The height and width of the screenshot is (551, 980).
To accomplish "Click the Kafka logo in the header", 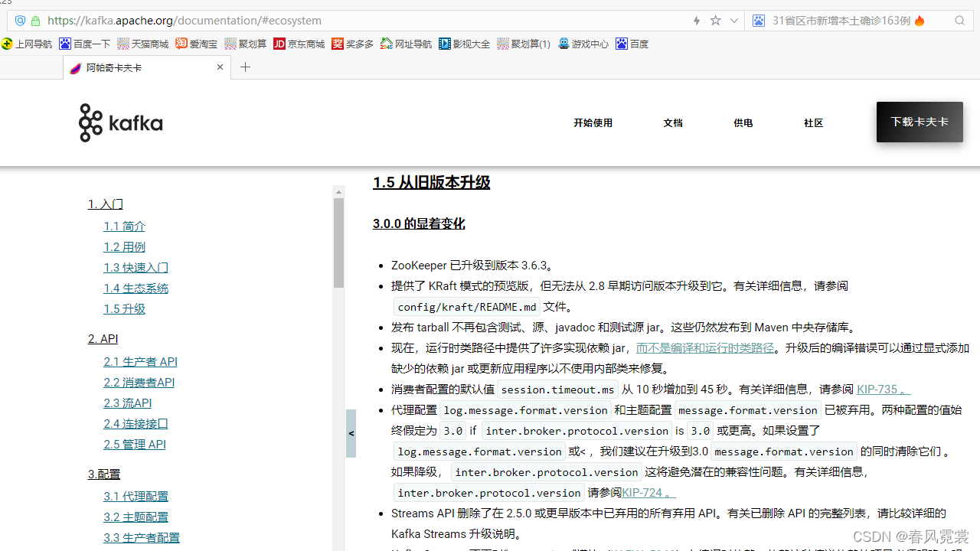I will pyautogui.click(x=121, y=123).
